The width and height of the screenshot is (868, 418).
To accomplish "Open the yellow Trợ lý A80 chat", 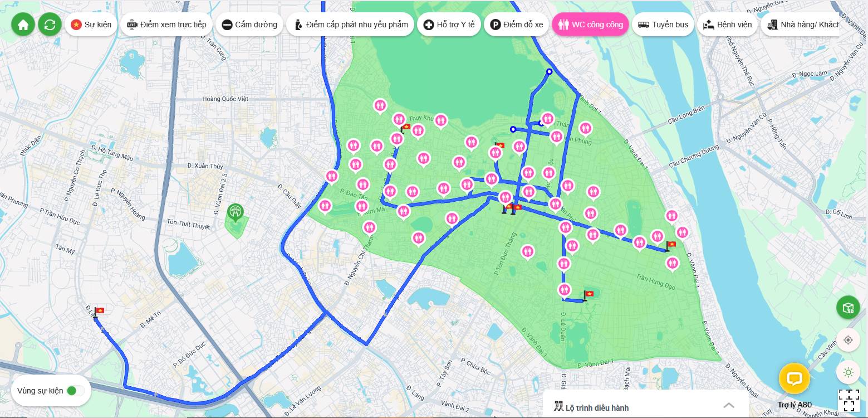I will (794, 379).
